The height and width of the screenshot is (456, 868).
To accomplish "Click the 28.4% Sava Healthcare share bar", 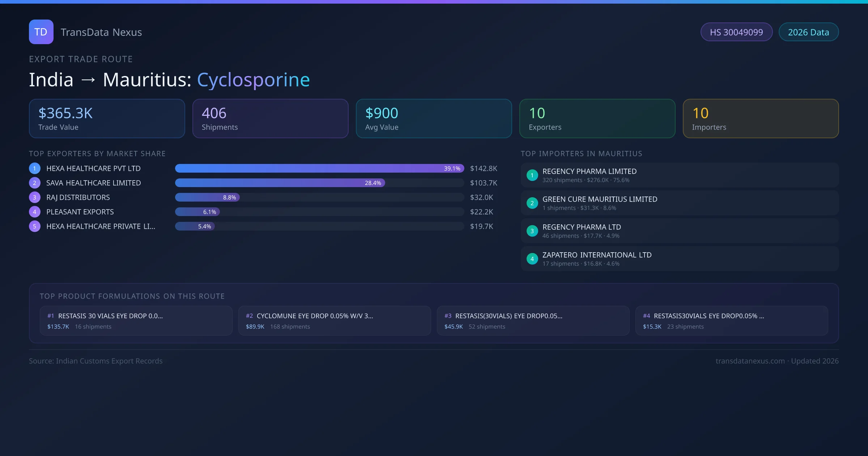I will point(280,183).
